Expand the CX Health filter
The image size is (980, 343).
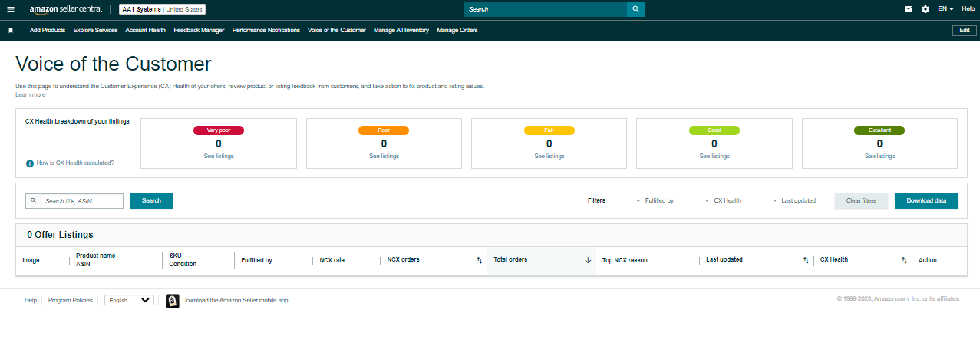[723, 200]
